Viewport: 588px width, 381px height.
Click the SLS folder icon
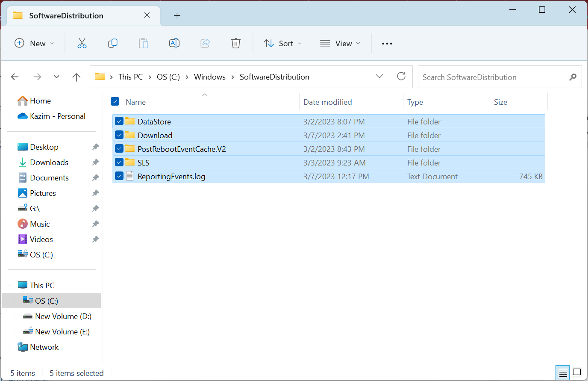(130, 162)
